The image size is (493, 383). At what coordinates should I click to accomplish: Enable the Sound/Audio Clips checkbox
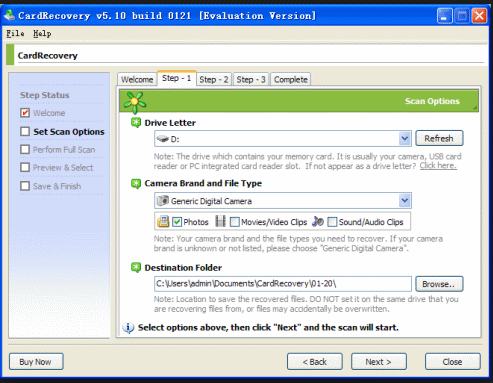[x=332, y=222]
